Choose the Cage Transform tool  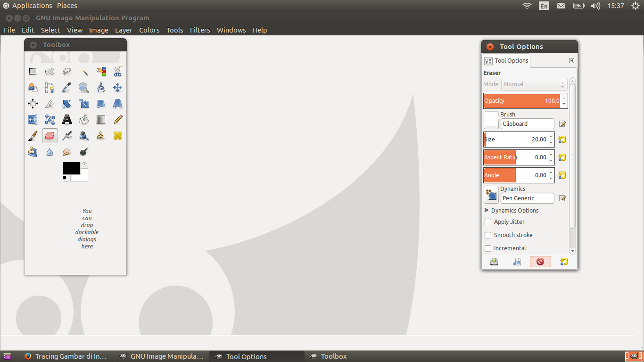pos(50,120)
